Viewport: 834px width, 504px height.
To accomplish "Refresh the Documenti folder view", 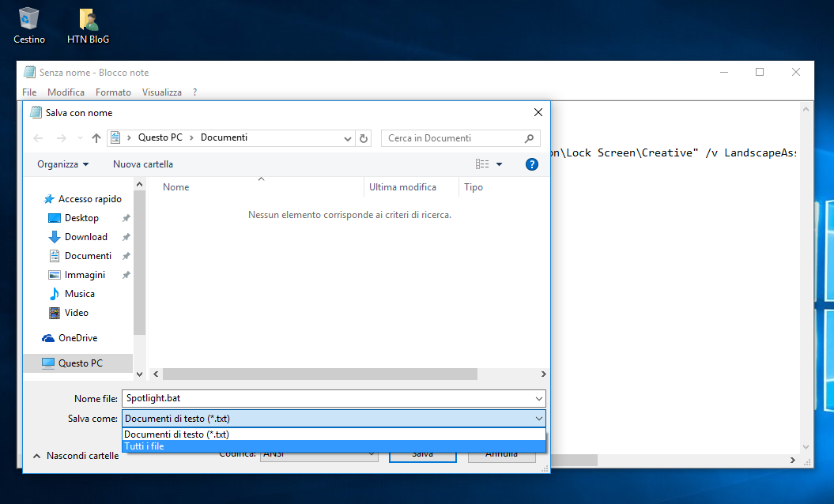I will tap(364, 138).
